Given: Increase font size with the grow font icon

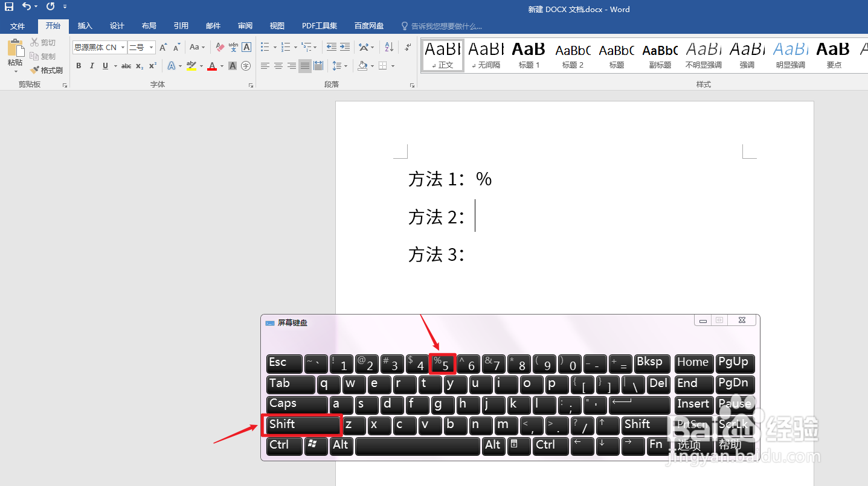Looking at the screenshot, I should pyautogui.click(x=163, y=47).
